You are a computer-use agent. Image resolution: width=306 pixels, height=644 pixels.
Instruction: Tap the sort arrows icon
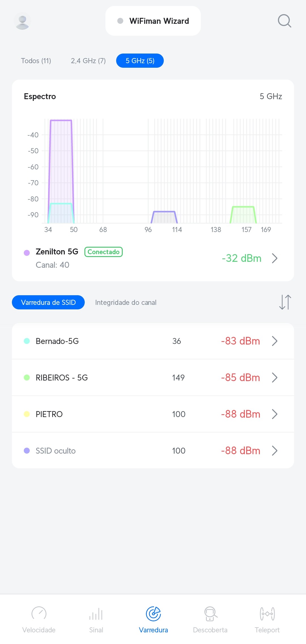pos(285,302)
